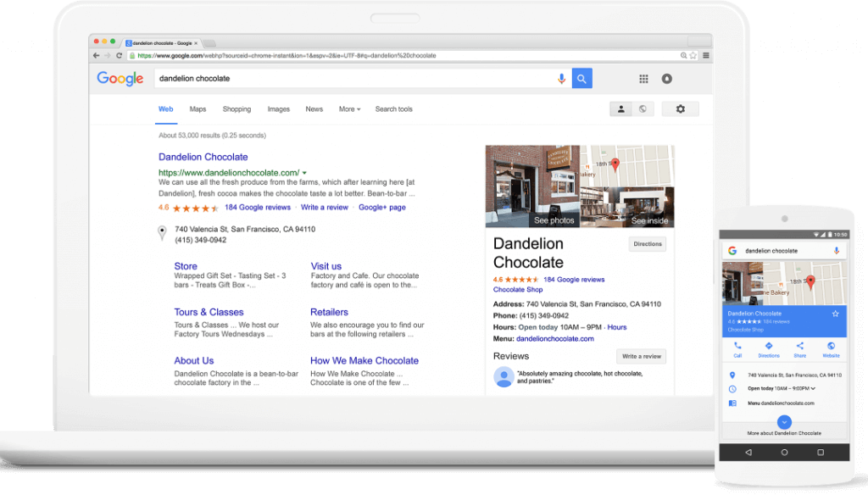Switch to private results person toggle
This screenshot has width=868, height=495.
click(x=621, y=109)
